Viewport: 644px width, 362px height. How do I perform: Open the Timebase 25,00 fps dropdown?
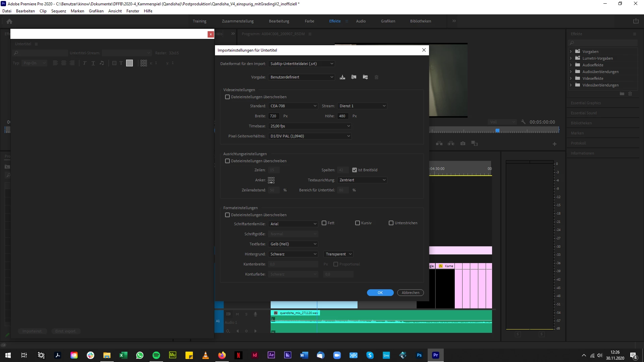(310, 126)
